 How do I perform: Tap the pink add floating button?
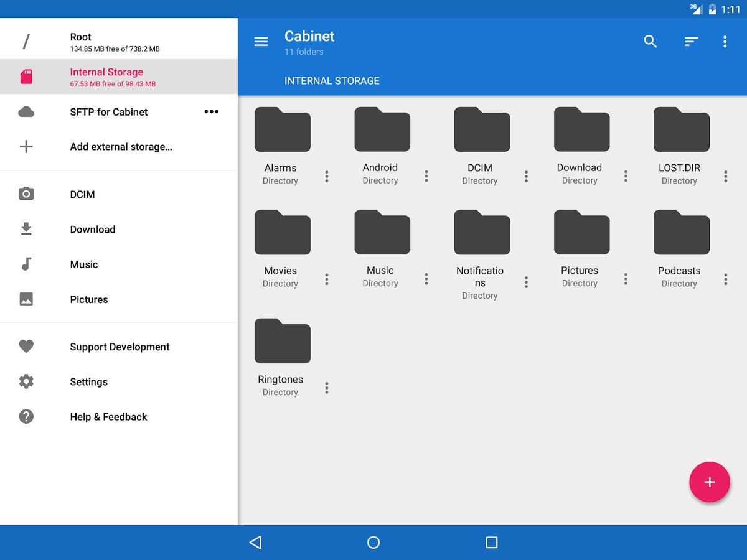coord(709,482)
